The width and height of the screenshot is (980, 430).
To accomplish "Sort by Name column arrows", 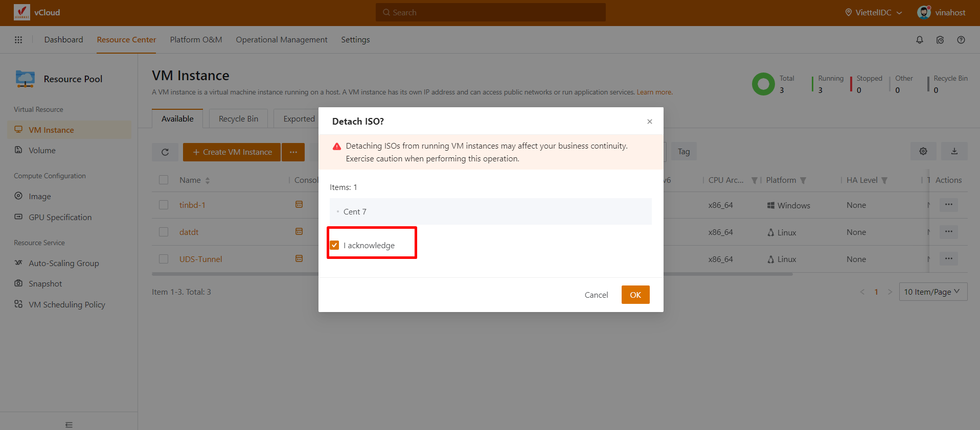I will click(208, 180).
